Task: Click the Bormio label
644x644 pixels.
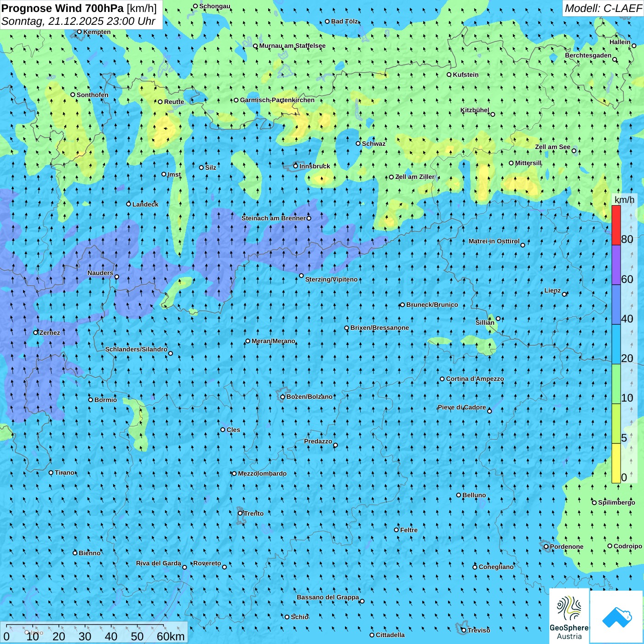Action: [x=106, y=400]
